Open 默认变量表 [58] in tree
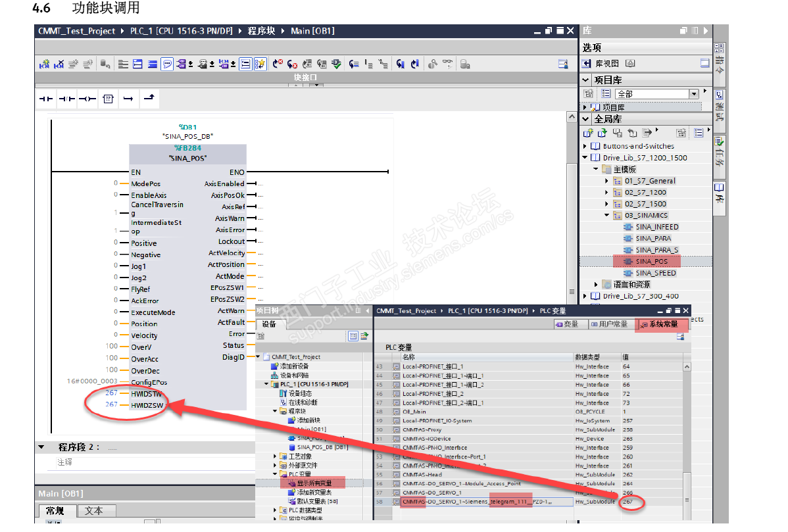 313,501
